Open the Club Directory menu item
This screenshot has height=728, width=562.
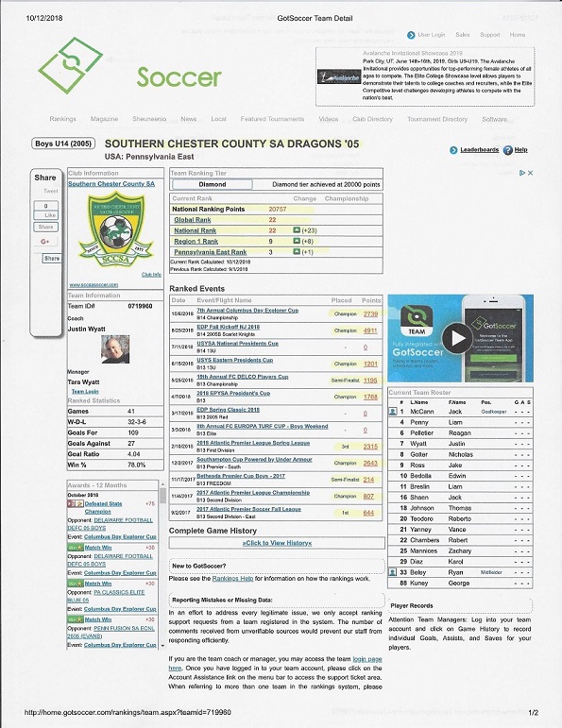point(372,119)
